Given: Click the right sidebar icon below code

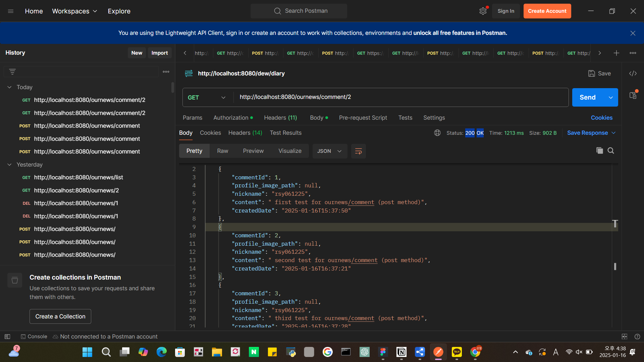Looking at the screenshot, I should click(633, 96).
